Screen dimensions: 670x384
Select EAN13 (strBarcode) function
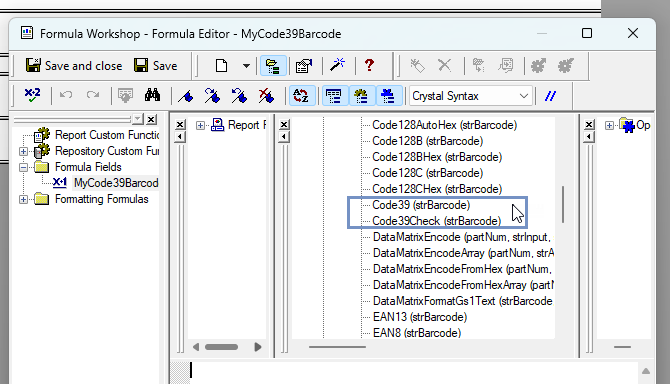click(420, 317)
